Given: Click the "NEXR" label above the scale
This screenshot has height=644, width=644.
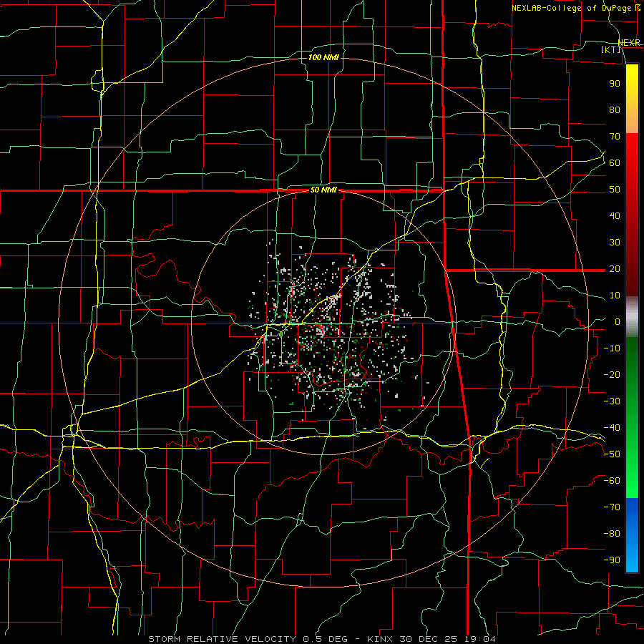Looking at the screenshot, I should coord(629,43).
